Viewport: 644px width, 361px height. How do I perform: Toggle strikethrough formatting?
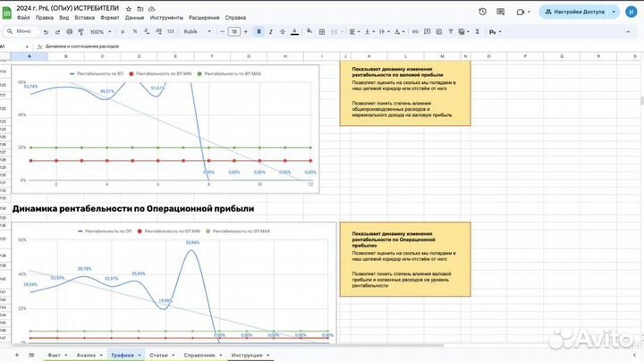pos(284,31)
